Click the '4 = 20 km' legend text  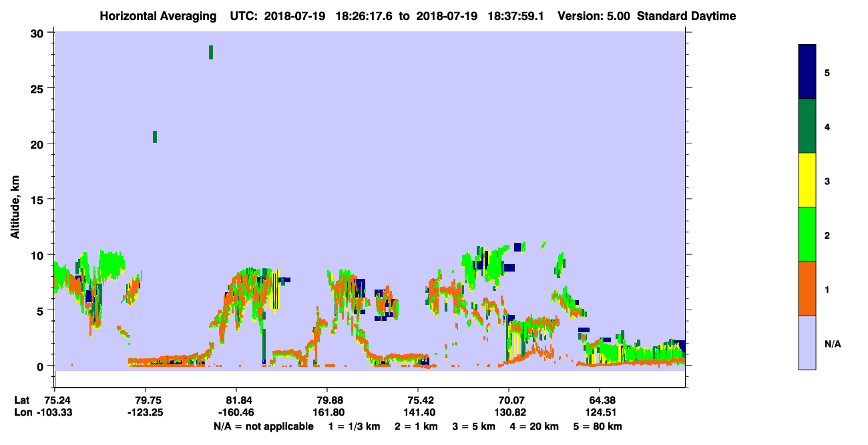pos(535,426)
